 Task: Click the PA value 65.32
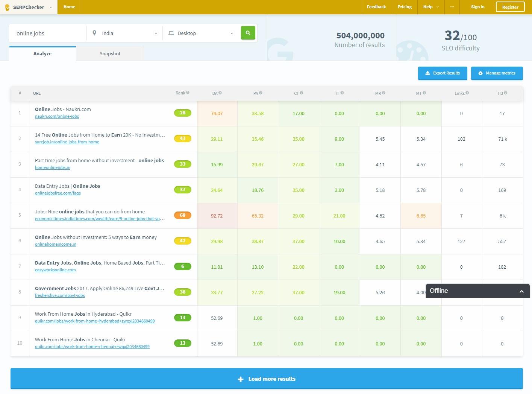point(258,216)
